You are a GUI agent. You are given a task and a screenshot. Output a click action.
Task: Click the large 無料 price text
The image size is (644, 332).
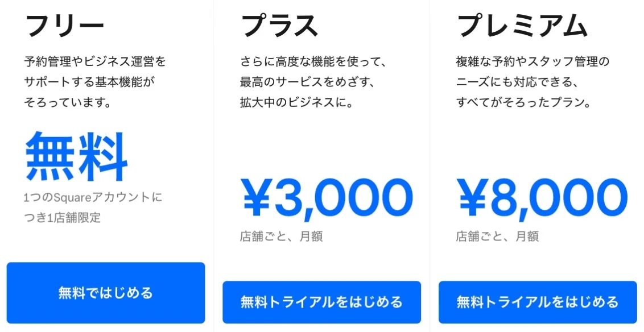pyautogui.click(x=77, y=156)
